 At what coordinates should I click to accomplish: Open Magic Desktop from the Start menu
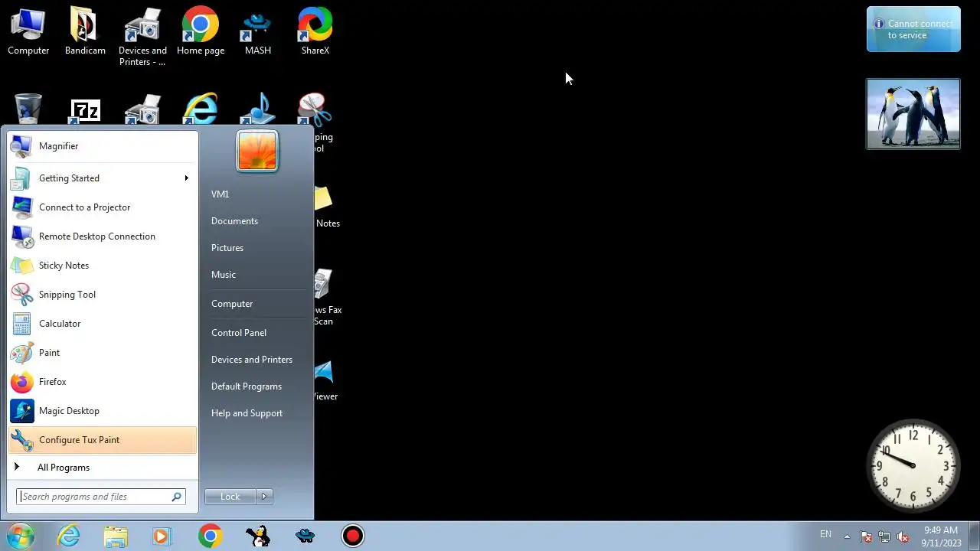(103, 411)
